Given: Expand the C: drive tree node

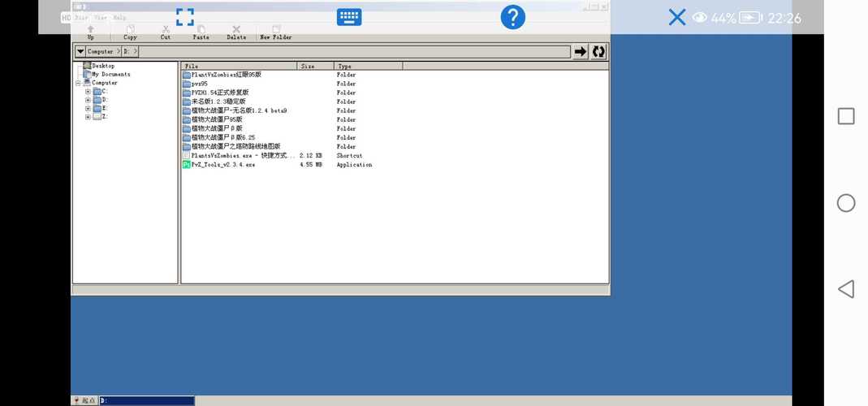Looking at the screenshot, I should pos(88,92).
